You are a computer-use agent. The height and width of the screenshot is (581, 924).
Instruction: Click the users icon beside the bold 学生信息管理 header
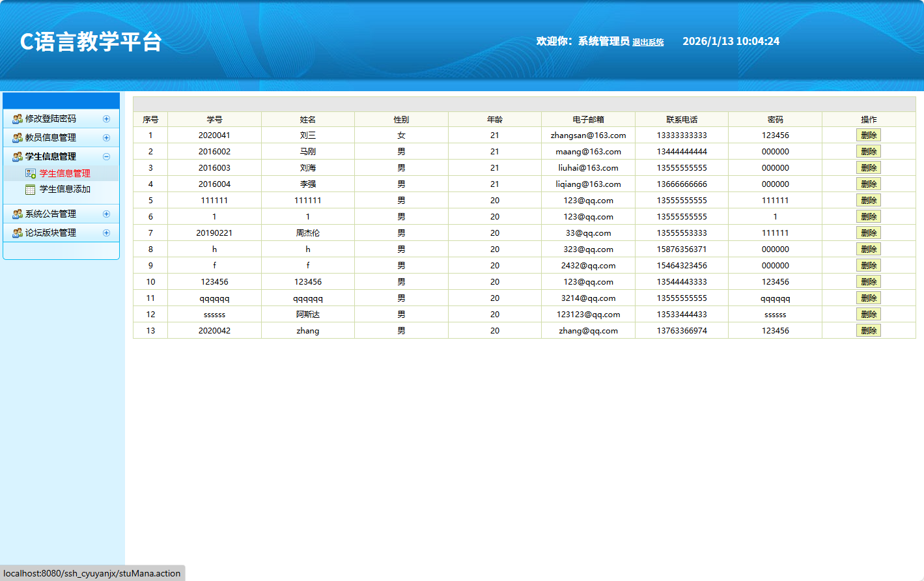point(18,157)
